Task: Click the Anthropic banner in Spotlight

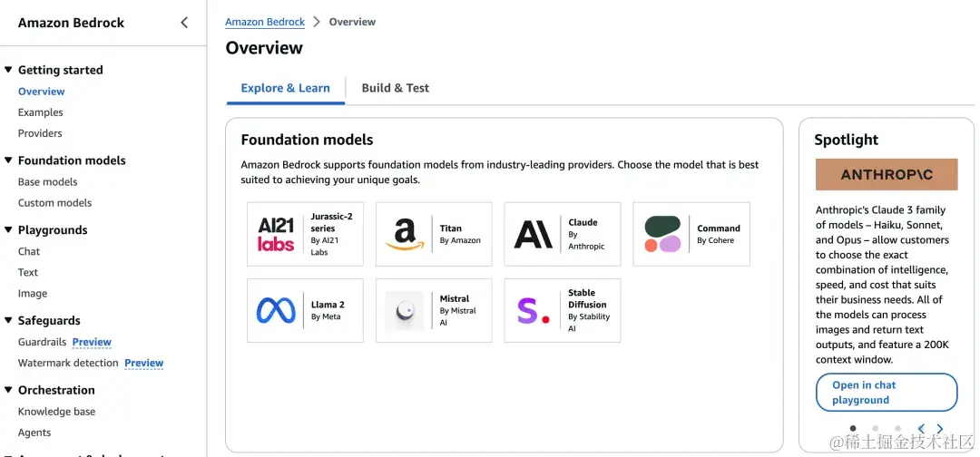Action: tap(886, 174)
